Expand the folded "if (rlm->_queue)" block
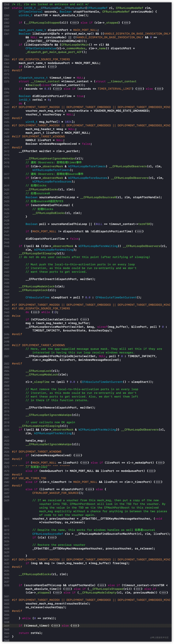Viewport: 174px width, 644px height. (x=52, y=67)
